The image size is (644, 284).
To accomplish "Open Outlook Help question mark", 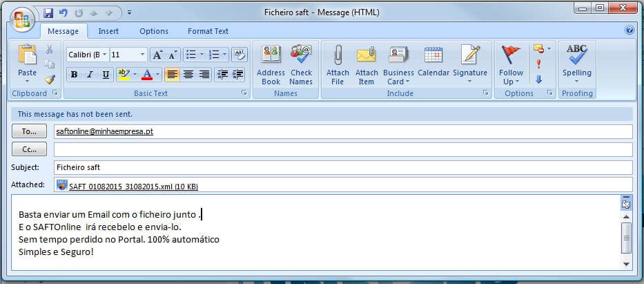I will tap(630, 30).
